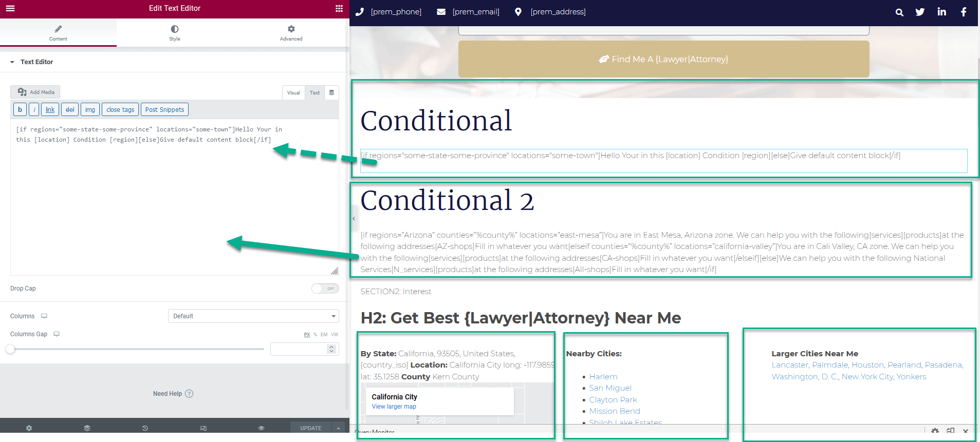Image resolution: width=980 pixels, height=442 pixels.
Task: Open the History icon in footer
Action: point(145,428)
